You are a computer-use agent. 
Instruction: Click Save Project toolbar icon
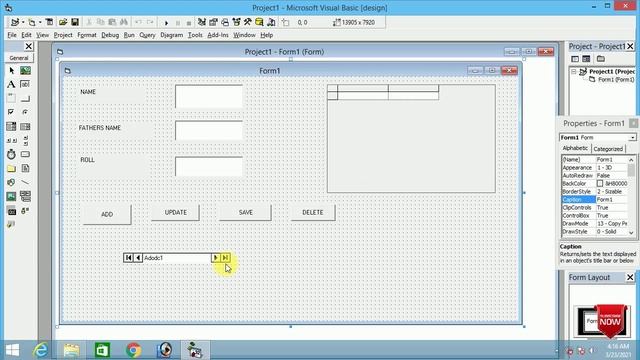[75, 22]
